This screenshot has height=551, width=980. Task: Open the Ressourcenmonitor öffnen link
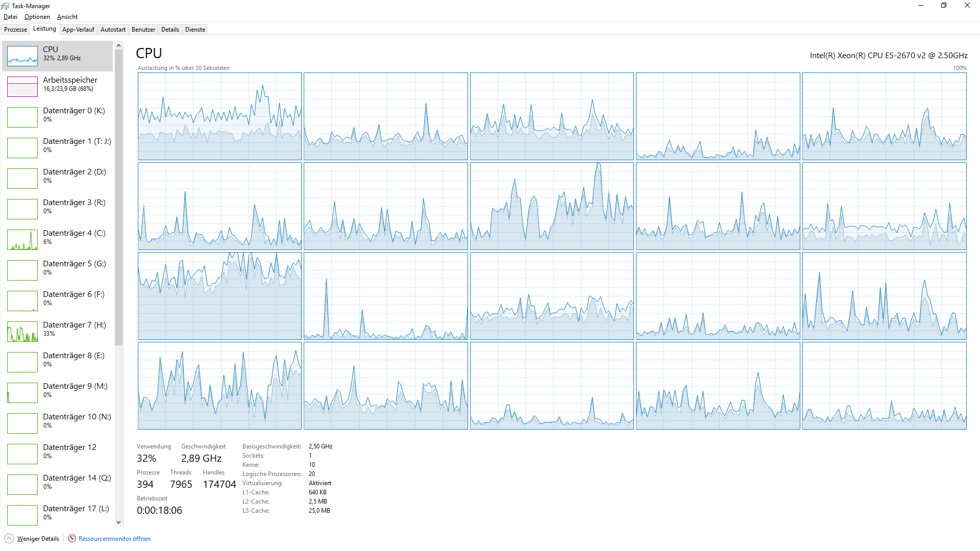[114, 539]
